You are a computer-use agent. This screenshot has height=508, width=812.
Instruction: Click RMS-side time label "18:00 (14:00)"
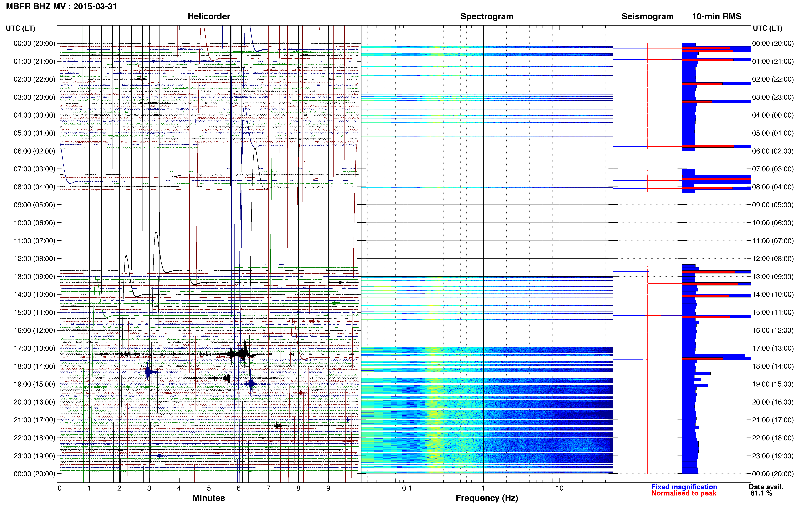[773, 366]
